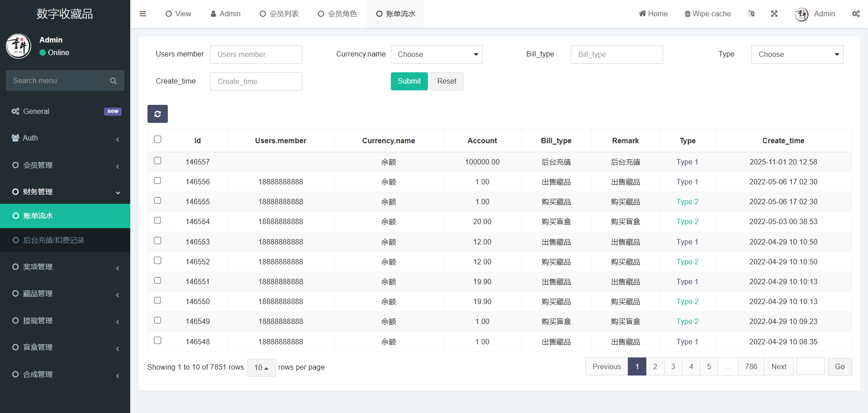The height and width of the screenshot is (413, 868).
Task: Click the Reset button
Action: 446,81
